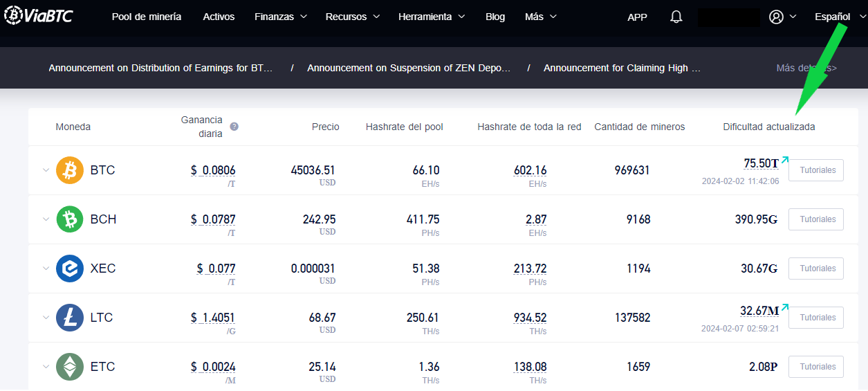This screenshot has height=391, width=868.
Task: Click the Bitcoin BTC coin icon
Action: click(70, 170)
